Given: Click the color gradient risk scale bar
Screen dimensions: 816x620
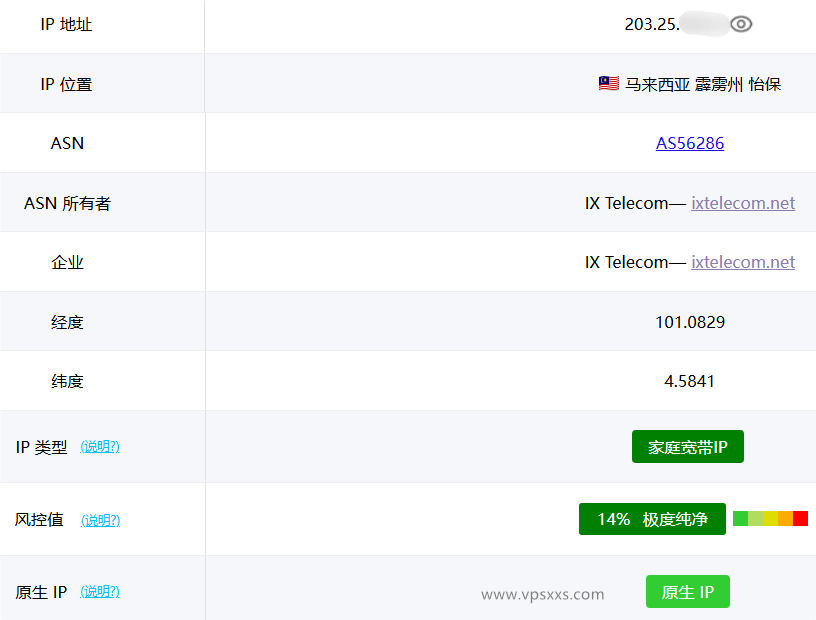Looking at the screenshot, I should [768, 519].
